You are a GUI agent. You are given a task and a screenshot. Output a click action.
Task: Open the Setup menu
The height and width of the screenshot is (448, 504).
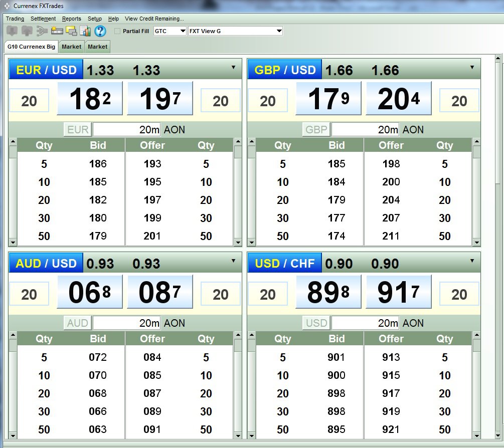click(x=95, y=19)
